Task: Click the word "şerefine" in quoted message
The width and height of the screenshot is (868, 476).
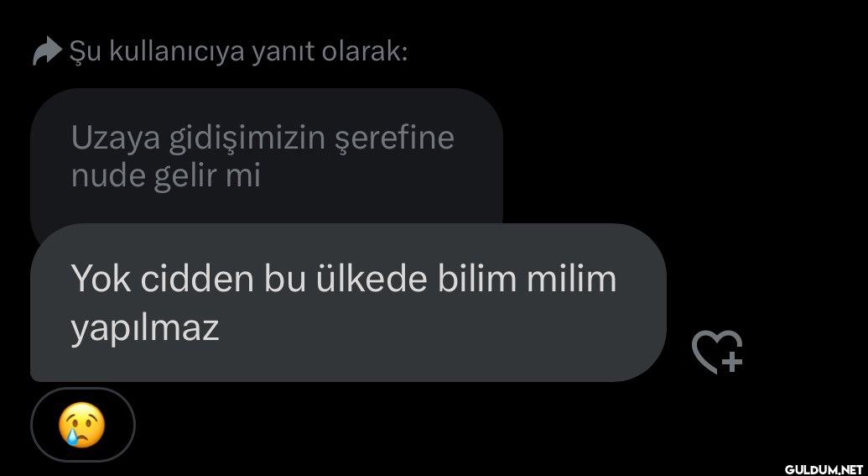Action: point(395,138)
